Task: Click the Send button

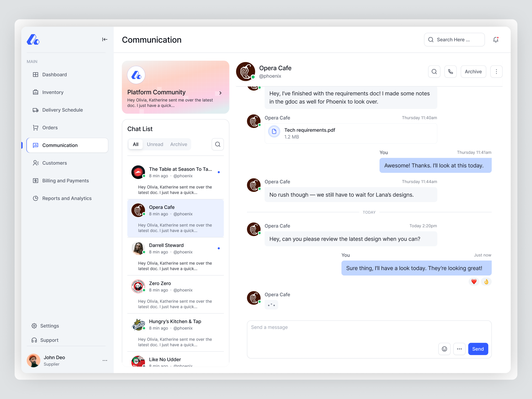Action: [x=478, y=349]
